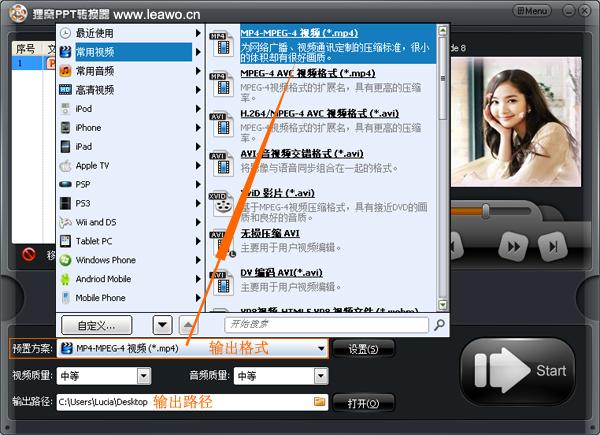Click the Andriod Mobile category icon
This screenshot has height=435, width=600.
[x=66, y=279]
